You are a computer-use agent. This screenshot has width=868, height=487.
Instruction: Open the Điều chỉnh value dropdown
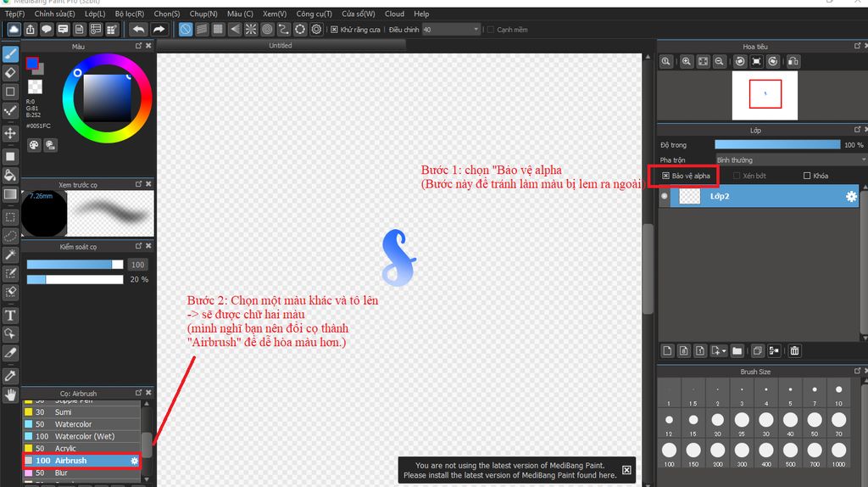click(x=451, y=30)
